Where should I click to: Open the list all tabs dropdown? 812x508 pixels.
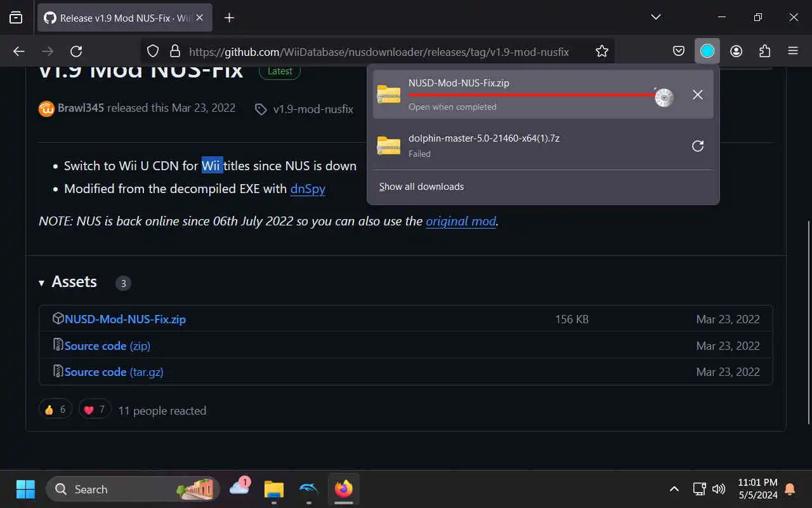click(656, 17)
